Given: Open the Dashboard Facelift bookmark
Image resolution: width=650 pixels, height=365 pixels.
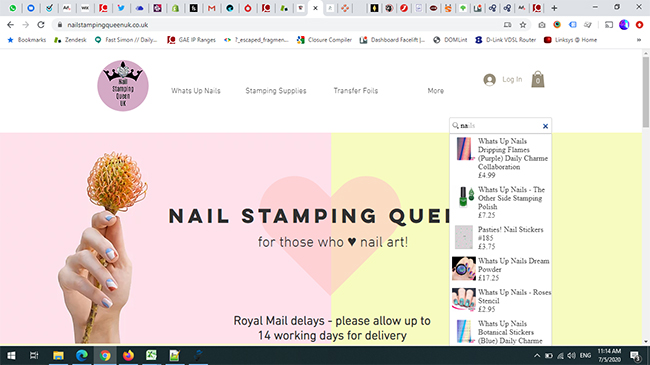Looking at the screenshot, I should [x=392, y=40].
